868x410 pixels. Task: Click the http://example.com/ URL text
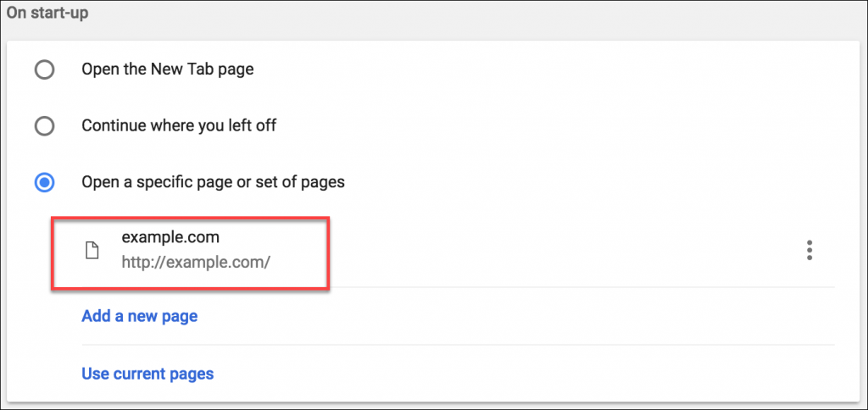(x=196, y=262)
